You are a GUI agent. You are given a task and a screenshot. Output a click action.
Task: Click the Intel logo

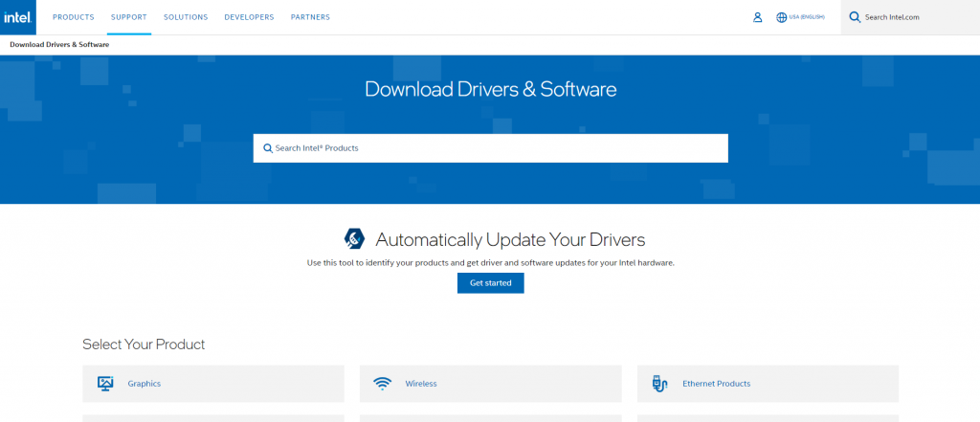pos(18,17)
